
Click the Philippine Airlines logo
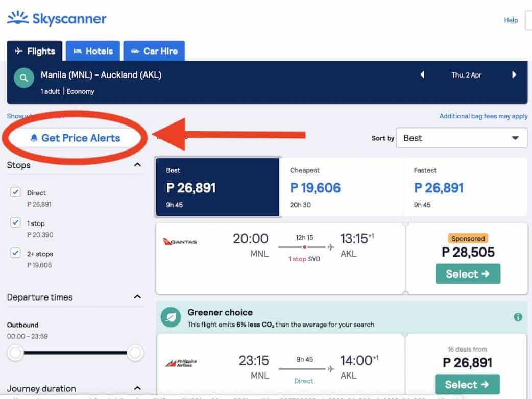[181, 363]
